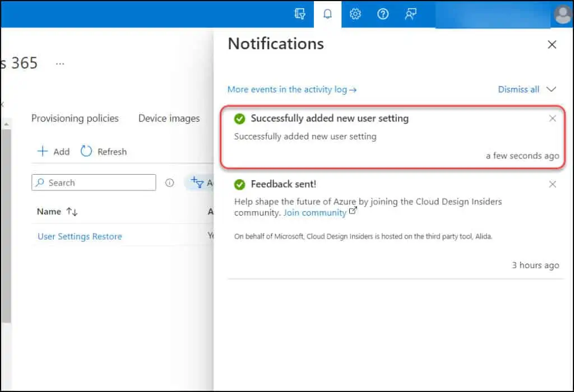Image resolution: width=574 pixels, height=392 pixels.
Task: Open portal settings gear icon
Action: point(355,14)
